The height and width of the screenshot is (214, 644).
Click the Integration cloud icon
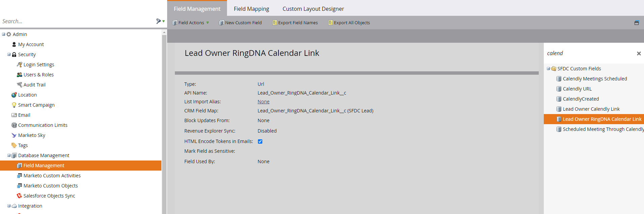click(14, 206)
